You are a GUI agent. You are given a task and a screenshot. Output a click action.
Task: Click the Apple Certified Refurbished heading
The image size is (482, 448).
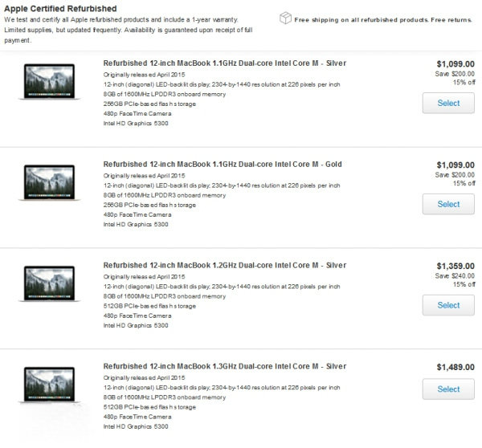tap(60, 6)
